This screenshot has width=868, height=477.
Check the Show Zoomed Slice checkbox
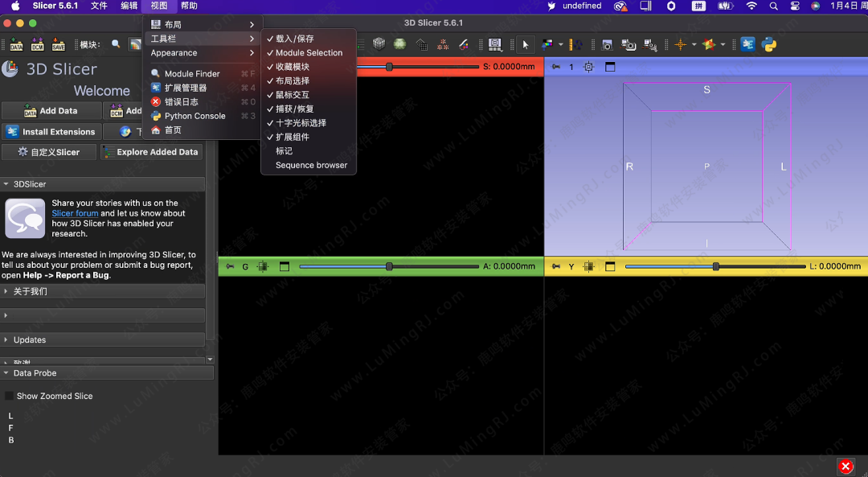coord(10,396)
